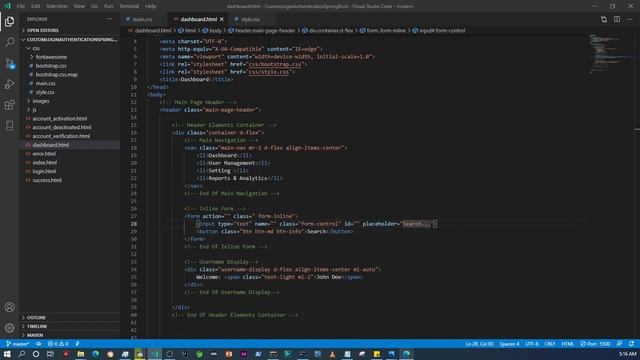Click the feedback icon in status bar
Image resolution: width=640 pixels, height=360 pixels.
(x=619, y=344)
